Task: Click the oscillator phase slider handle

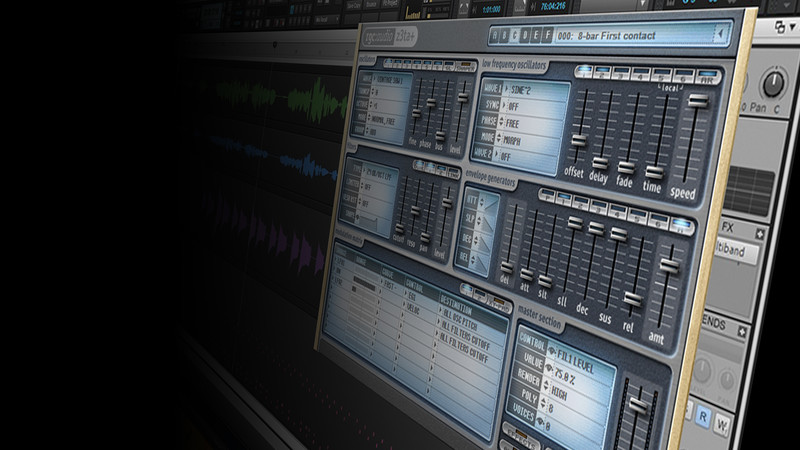Action: pos(432,103)
